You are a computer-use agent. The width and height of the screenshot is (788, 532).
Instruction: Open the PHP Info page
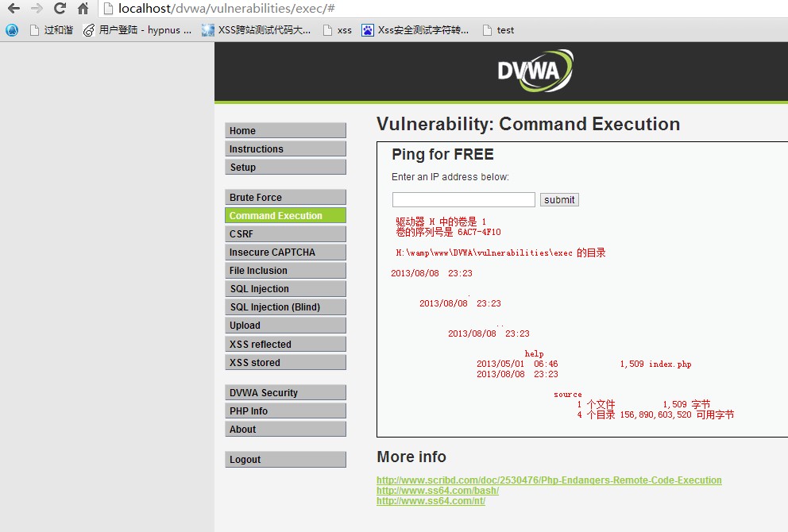pos(285,411)
